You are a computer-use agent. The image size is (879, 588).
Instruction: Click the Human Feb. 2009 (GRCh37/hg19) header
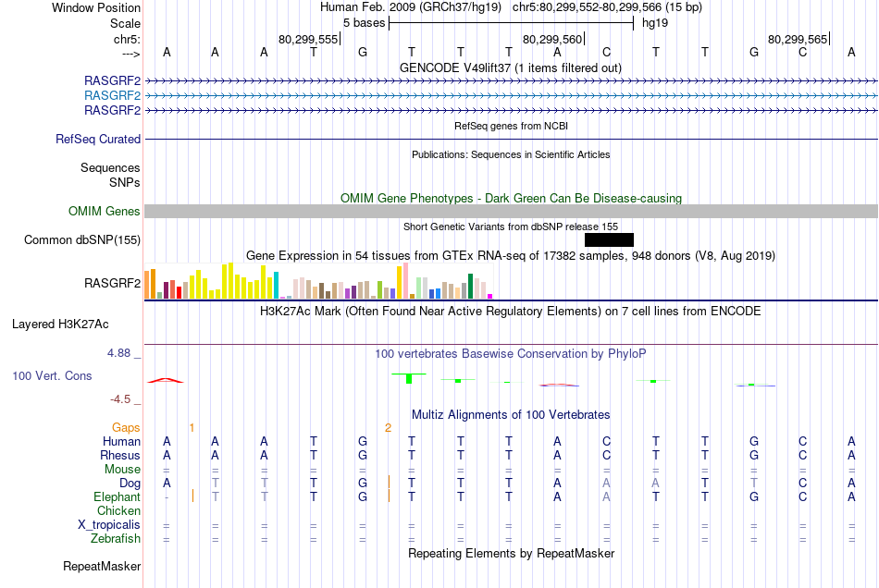410,7
